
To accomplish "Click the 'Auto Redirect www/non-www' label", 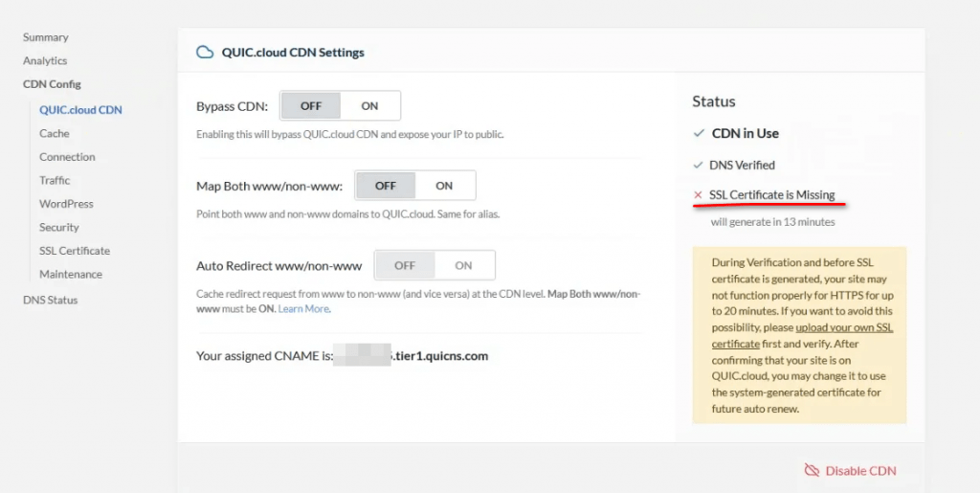I will point(279,266).
